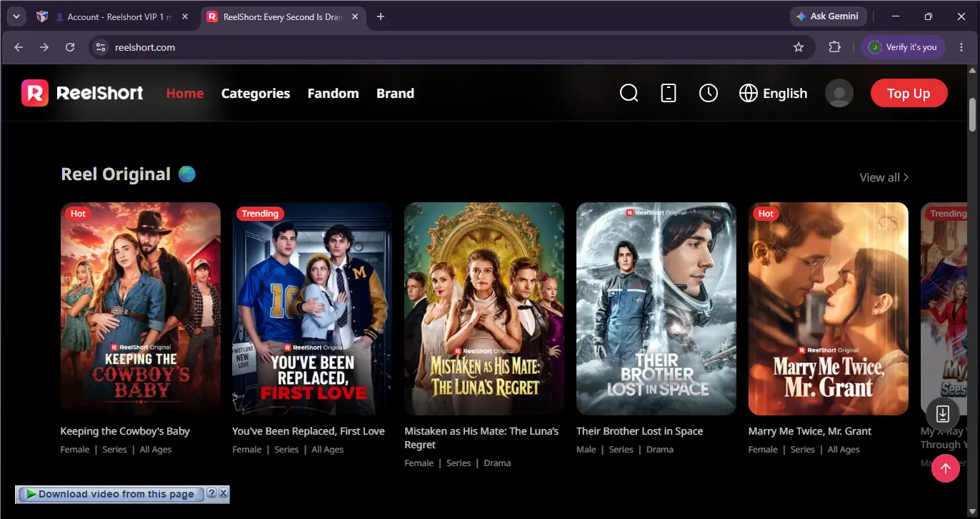Open Mistaken as His Mate title link
This screenshot has height=519, width=980.
point(481,438)
